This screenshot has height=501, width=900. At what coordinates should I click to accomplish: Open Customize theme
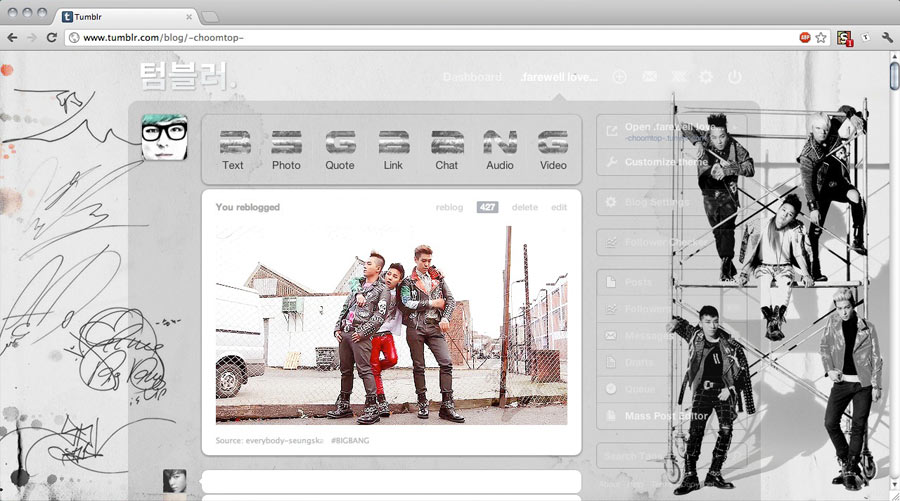pos(666,162)
